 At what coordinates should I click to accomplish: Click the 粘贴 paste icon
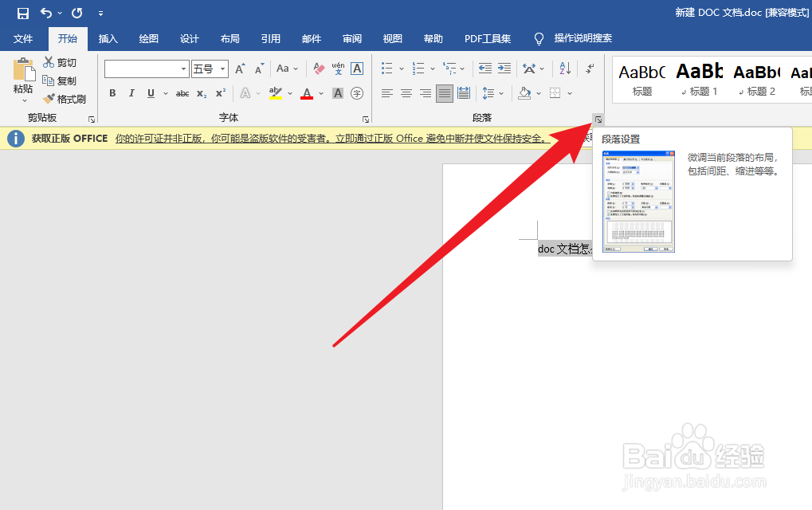24,70
